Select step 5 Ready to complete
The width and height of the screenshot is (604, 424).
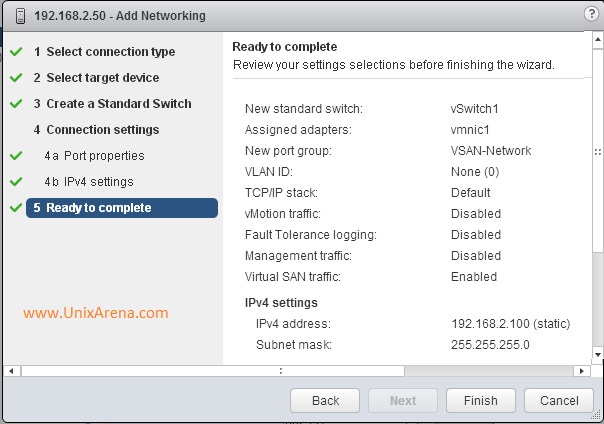[x=122, y=208]
